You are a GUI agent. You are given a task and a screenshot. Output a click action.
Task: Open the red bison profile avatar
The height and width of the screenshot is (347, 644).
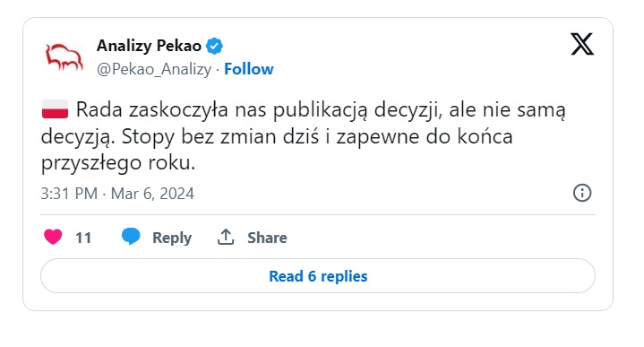(x=64, y=57)
